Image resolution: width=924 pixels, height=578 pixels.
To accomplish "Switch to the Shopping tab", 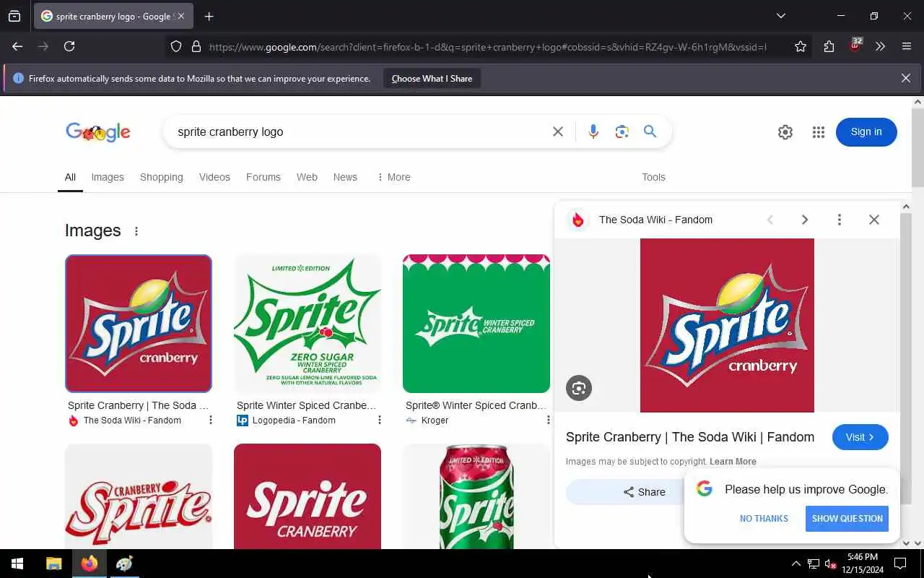I will [x=162, y=177].
